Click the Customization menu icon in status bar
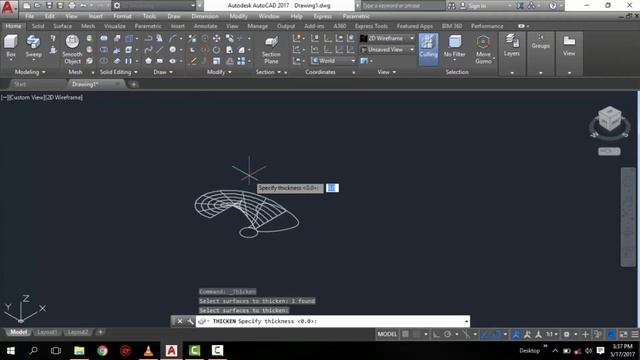Screen dimensions: 640x360 click(635, 334)
